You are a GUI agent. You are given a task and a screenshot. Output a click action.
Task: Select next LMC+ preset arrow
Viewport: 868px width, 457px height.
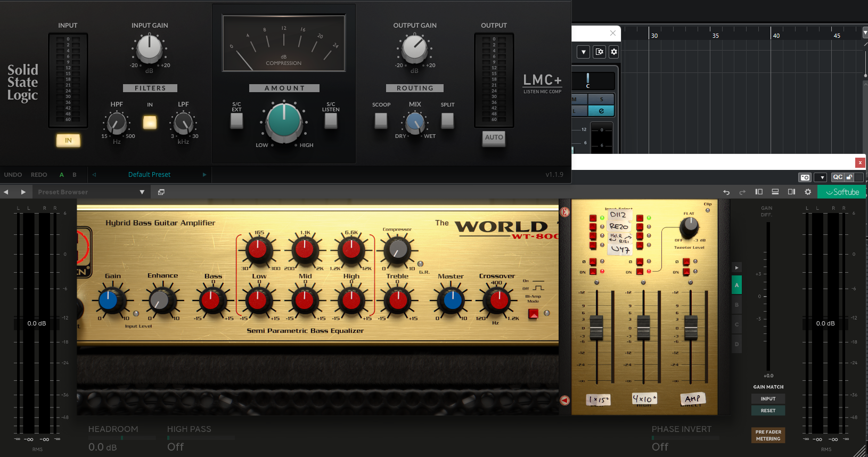tap(204, 175)
